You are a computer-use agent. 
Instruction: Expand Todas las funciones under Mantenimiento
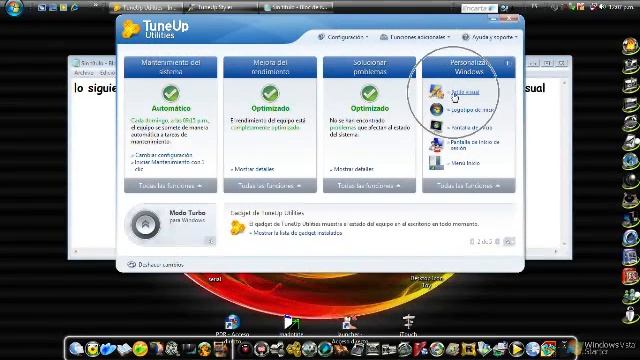pos(171,186)
